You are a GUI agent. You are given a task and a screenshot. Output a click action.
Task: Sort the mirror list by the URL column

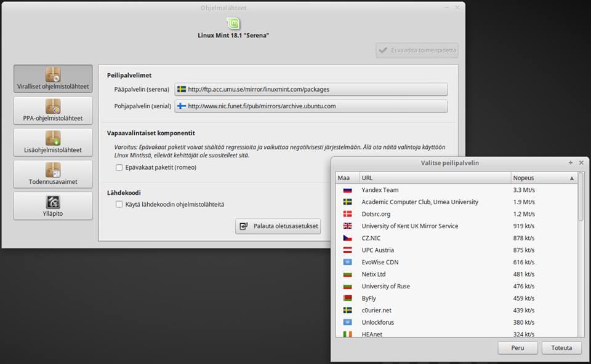(435, 178)
